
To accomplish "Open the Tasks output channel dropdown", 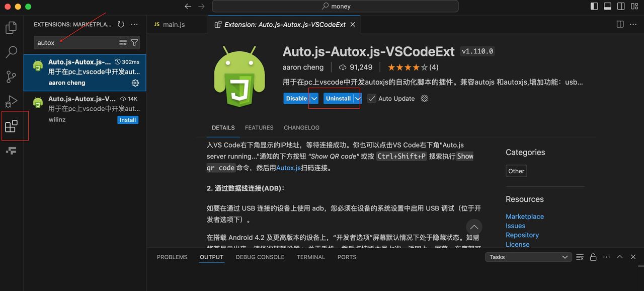I will (x=528, y=257).
